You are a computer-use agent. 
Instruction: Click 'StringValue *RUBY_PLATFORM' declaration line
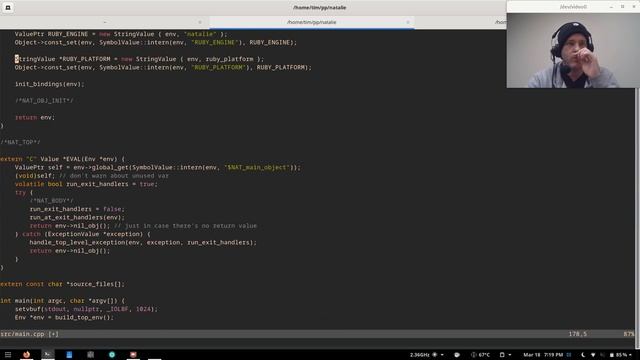point(140,59)
